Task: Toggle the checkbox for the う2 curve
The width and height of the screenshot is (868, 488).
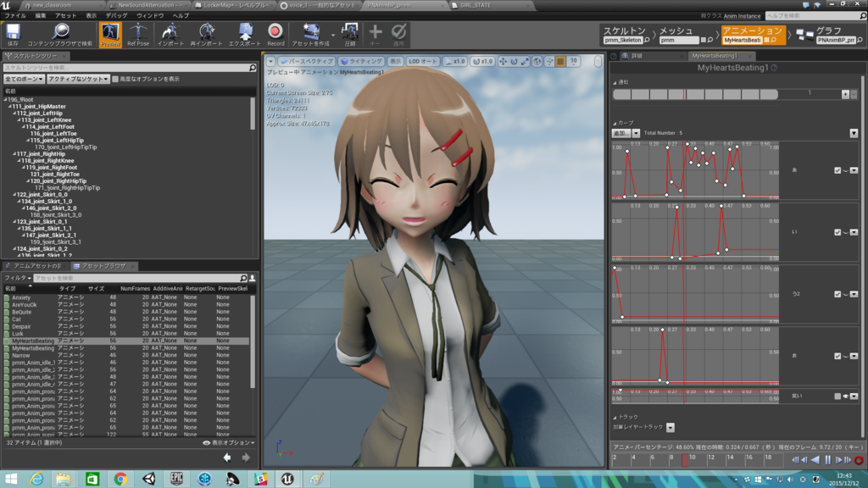Action: (x=837, y=294)
